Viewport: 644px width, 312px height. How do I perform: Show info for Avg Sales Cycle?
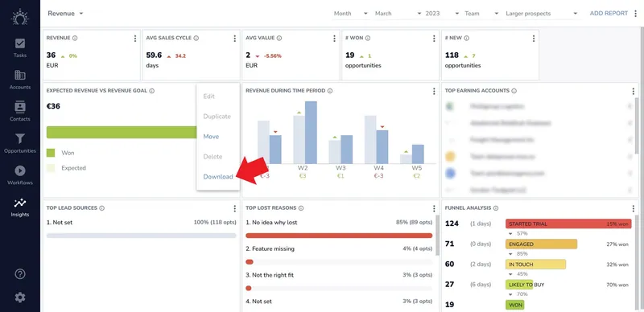[x=196, y=38]
